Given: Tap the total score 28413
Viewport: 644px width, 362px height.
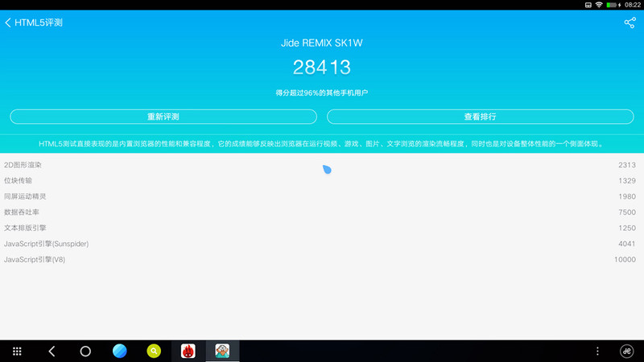Looking at the screenshot, I should coord(321,68).
